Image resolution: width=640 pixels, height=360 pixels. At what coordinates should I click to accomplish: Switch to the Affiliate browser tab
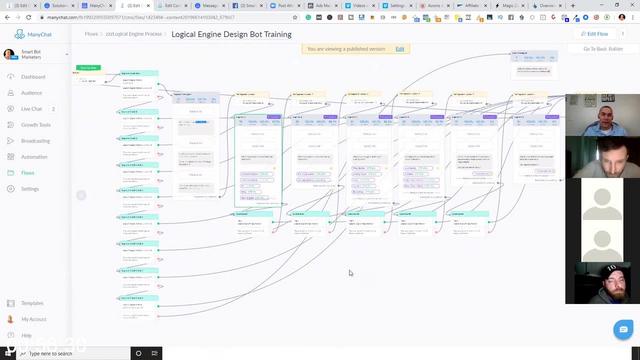[471, 6]
